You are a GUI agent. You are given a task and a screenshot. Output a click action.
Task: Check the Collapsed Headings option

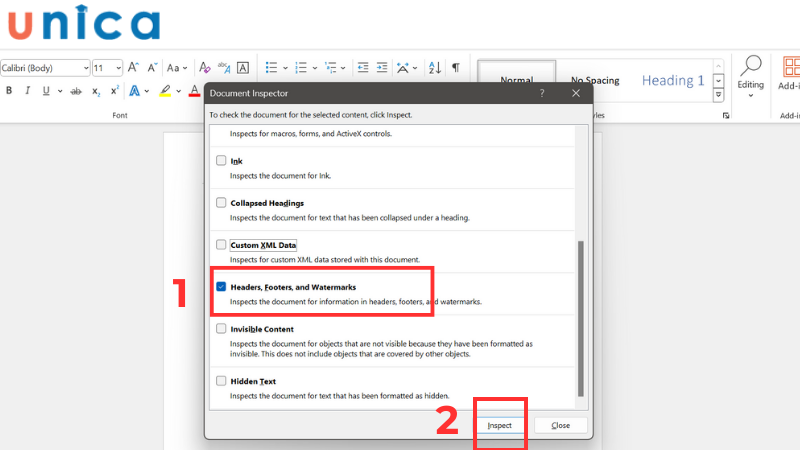coord(221,203)
